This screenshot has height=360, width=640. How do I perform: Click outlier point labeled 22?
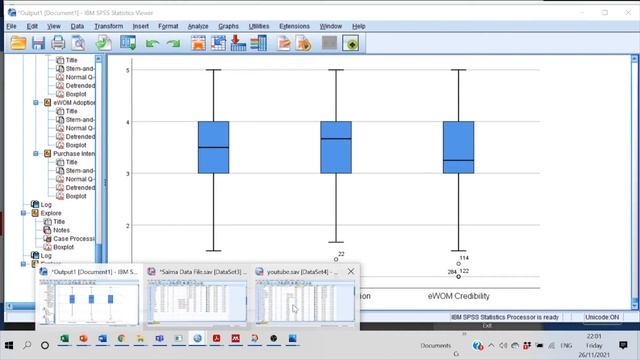coord(336,259)
